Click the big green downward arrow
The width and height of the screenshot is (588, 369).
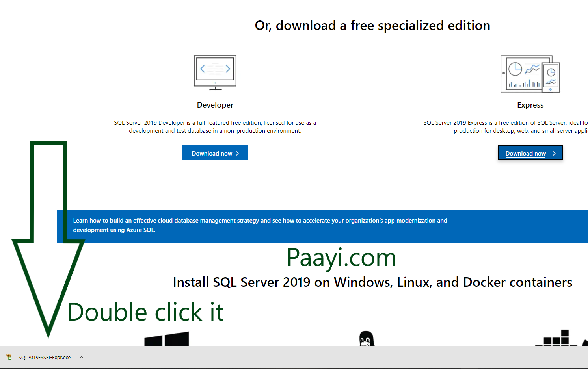tap(48, 236)
